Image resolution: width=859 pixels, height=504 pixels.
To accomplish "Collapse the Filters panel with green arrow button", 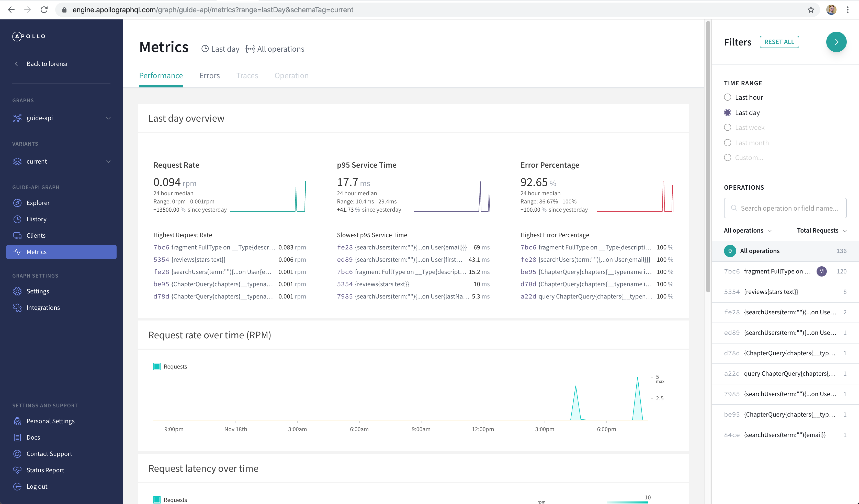I will 836,42.
